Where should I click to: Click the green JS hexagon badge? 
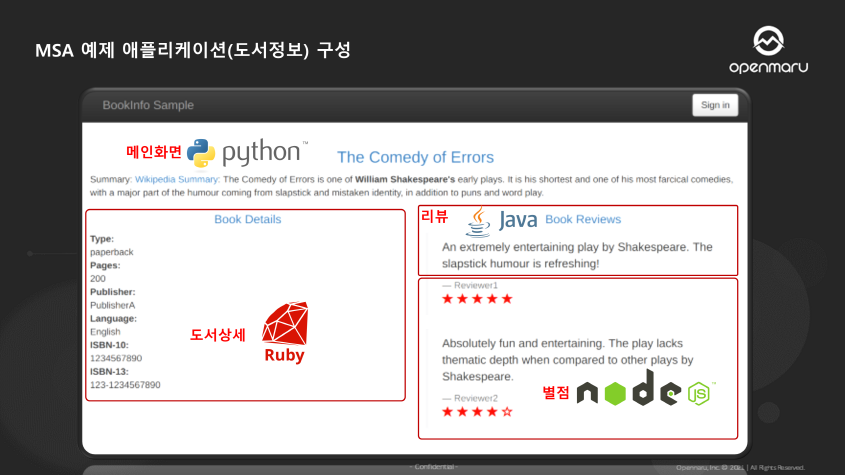pos(699,393)
